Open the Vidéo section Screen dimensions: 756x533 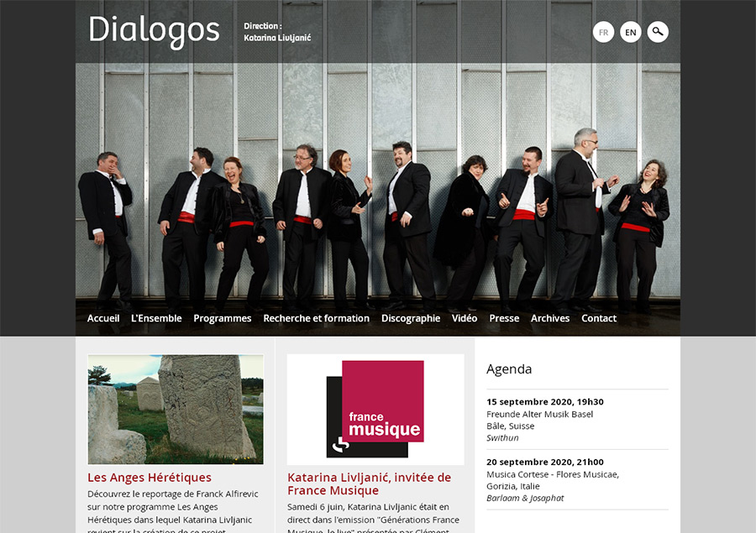(465, 318)
